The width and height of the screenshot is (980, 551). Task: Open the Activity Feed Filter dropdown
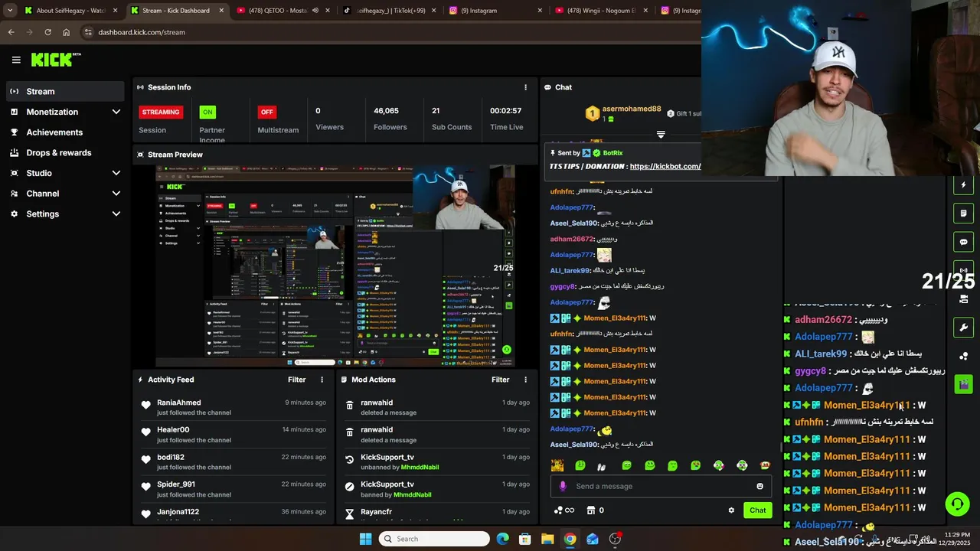point(296,380)
